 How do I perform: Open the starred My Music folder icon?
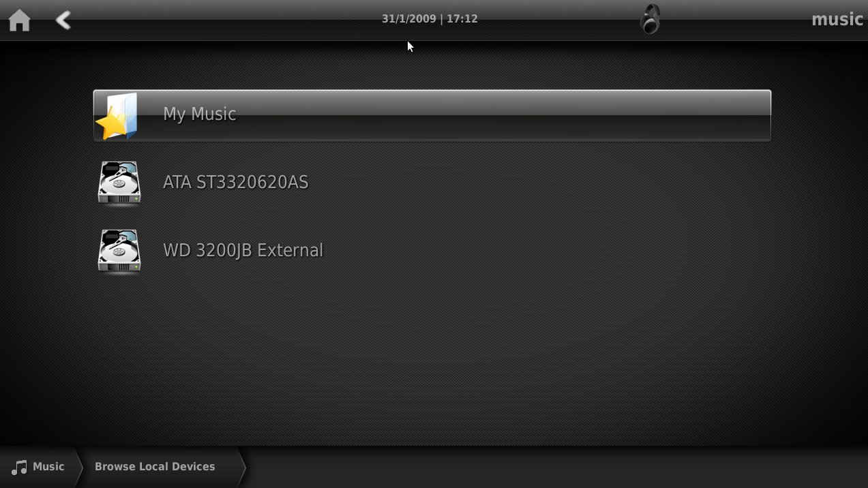click(x=117, y=116)
